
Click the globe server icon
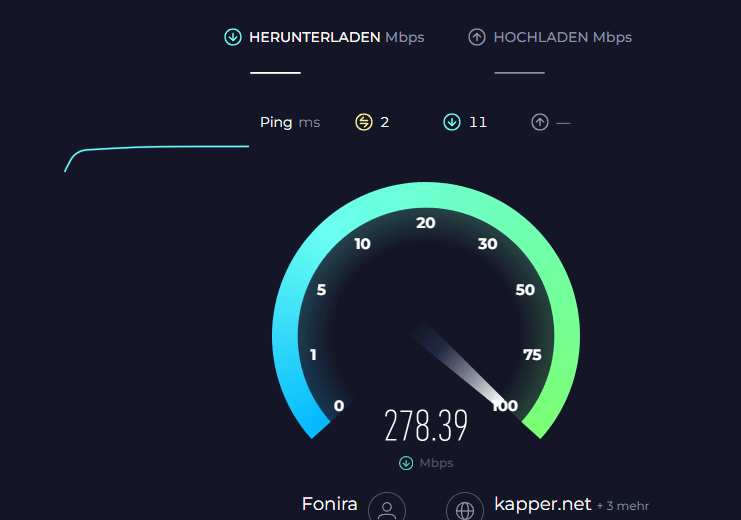pos(465,508)
